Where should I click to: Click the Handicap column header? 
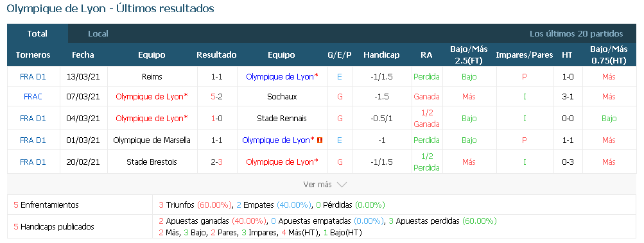pos(381,55)
